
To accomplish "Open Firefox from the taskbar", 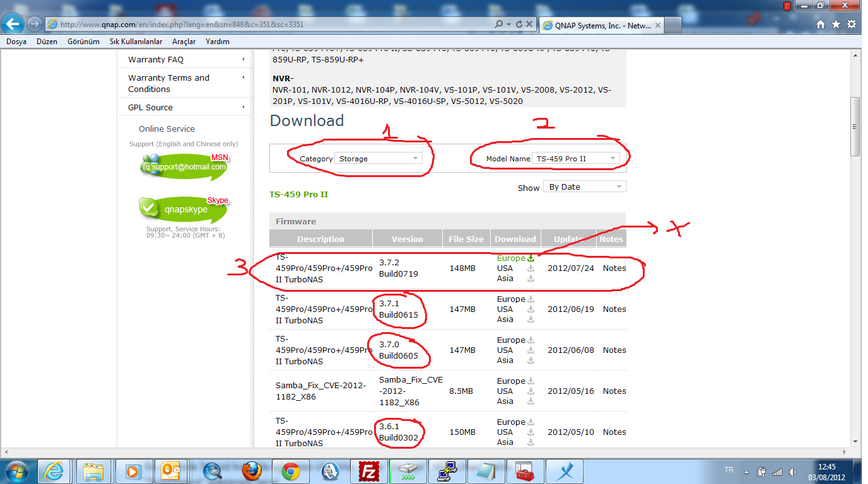I will pyautogui.click(x=252, y=471).
